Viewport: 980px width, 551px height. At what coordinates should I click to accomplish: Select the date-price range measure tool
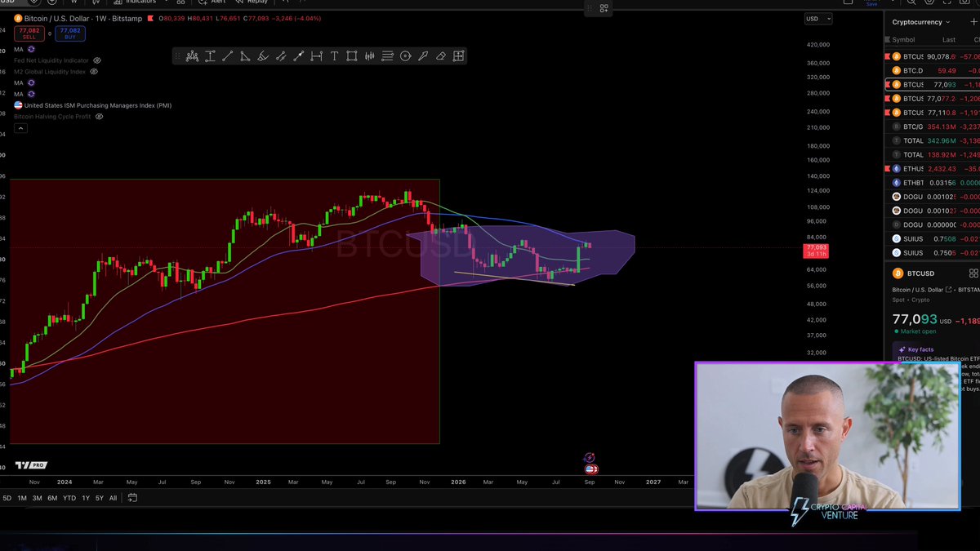[316, 56]
